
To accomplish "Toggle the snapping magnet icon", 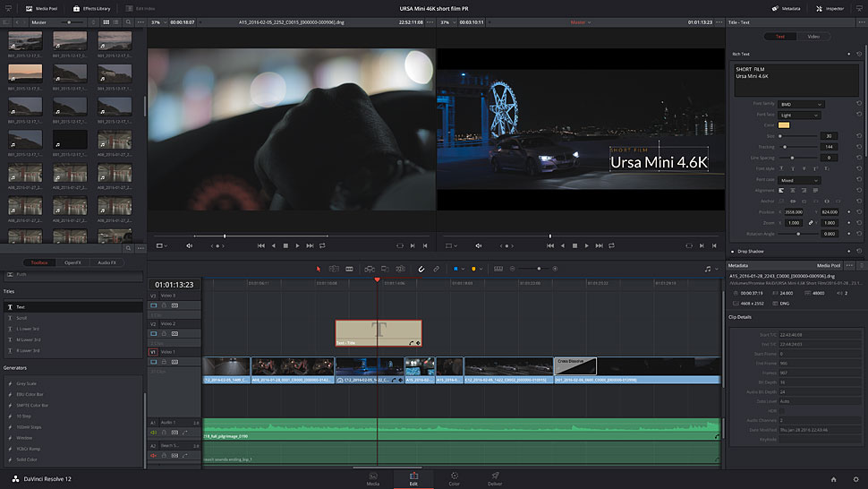I will 421,269.
